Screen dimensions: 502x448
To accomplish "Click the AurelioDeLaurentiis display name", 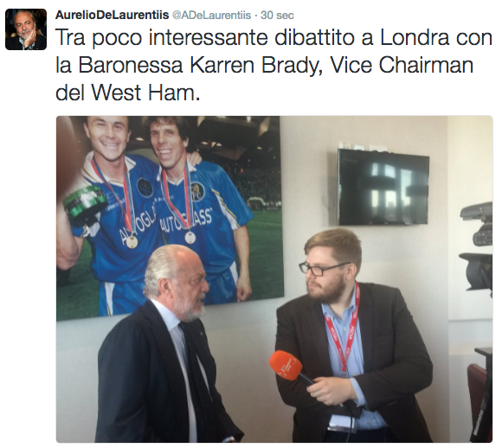I will [x=112, y=15].
